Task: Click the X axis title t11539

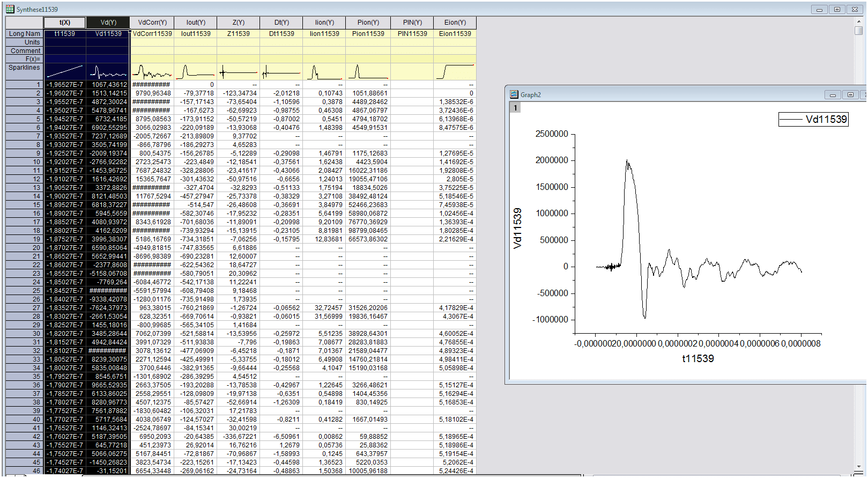Action: [x=698, y=358]
